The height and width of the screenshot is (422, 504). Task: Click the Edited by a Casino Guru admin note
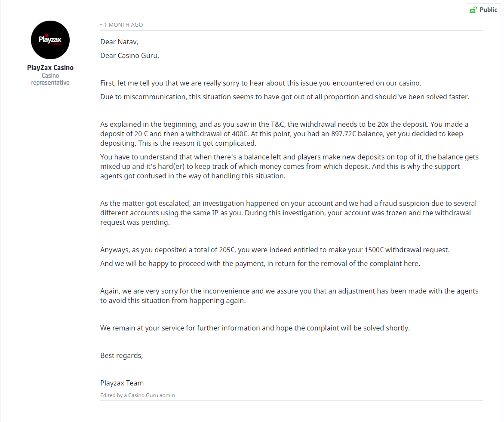pyautogui.click(x=138, y=395)
